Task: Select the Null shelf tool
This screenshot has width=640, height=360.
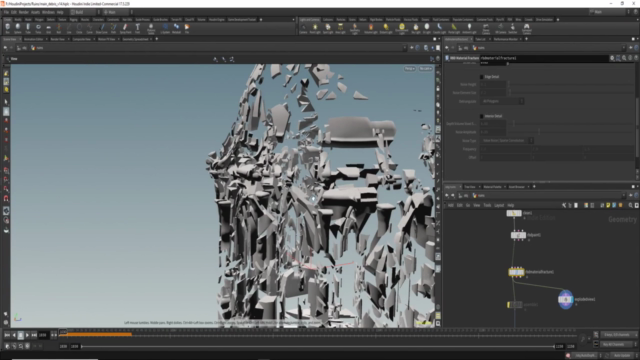Action: (58, 28)
